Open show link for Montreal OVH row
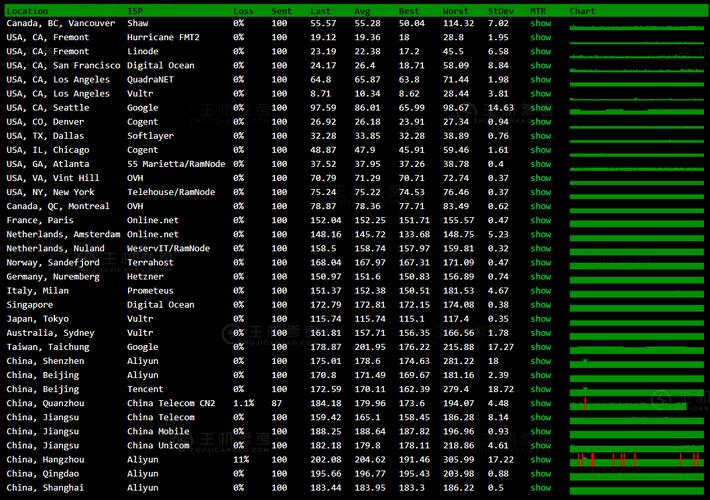710x500 pixels. point(541,206)
